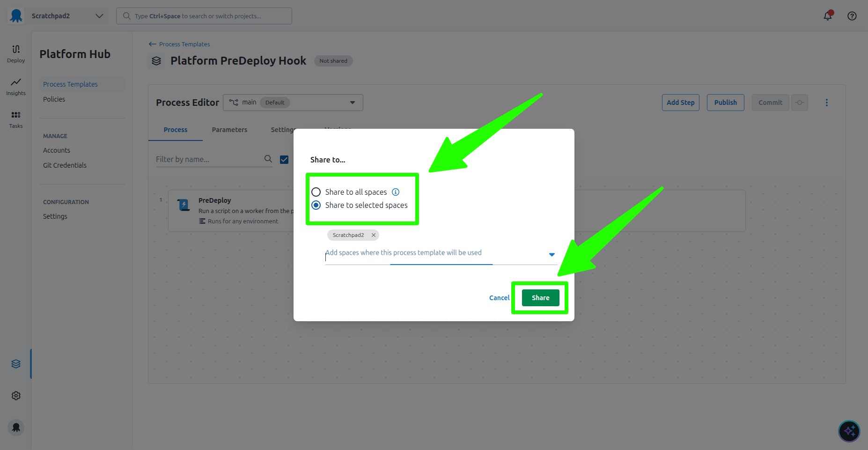Expand the spaces selection dropdown in the dialog
This screenshot has width=868, height=450.
tap(552, 254)
